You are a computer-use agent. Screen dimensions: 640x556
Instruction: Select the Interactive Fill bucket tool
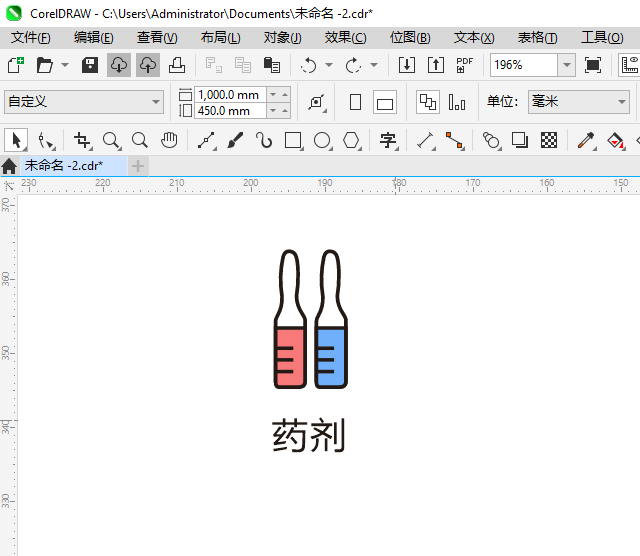[x=616, y=141]
